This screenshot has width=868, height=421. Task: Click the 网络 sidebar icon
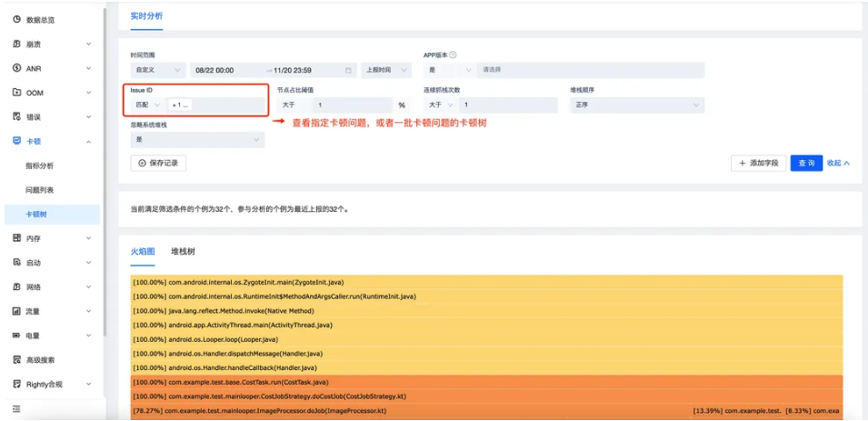click(x=16, y=287)
